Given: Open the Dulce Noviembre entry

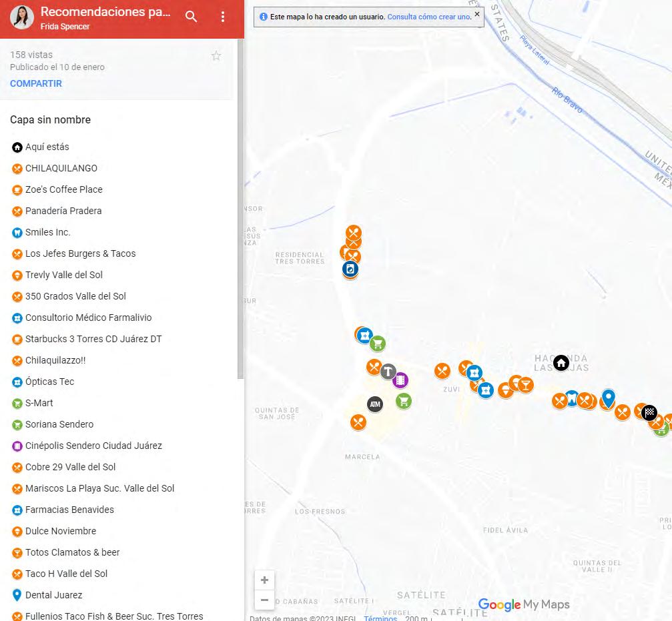Looking at the screenshot, I should coord(61,531).
